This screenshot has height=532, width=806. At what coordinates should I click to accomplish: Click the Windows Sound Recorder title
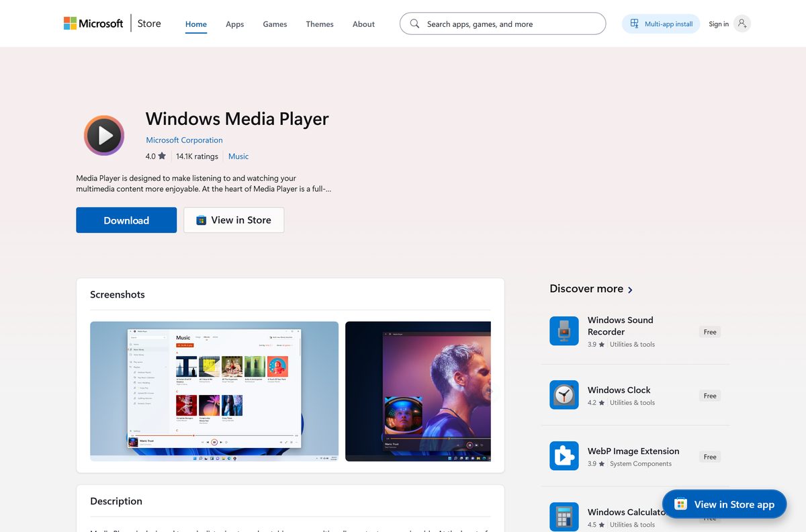tap(620, 326)
